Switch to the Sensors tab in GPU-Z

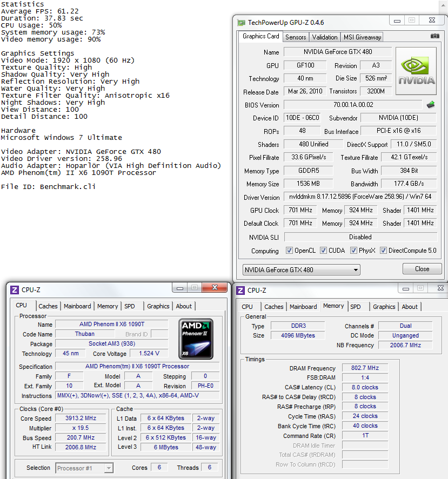(296, 37)
